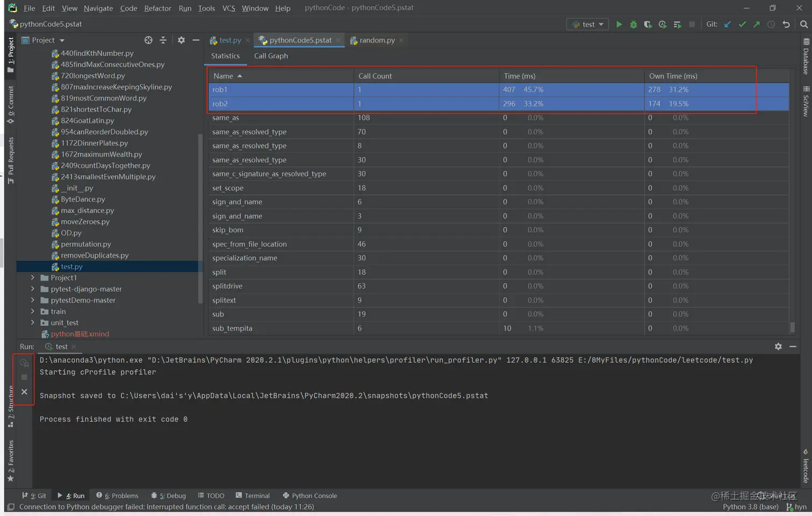Expand the Project1 folder
Screen dimensions: 812x516
pos(33,278)
